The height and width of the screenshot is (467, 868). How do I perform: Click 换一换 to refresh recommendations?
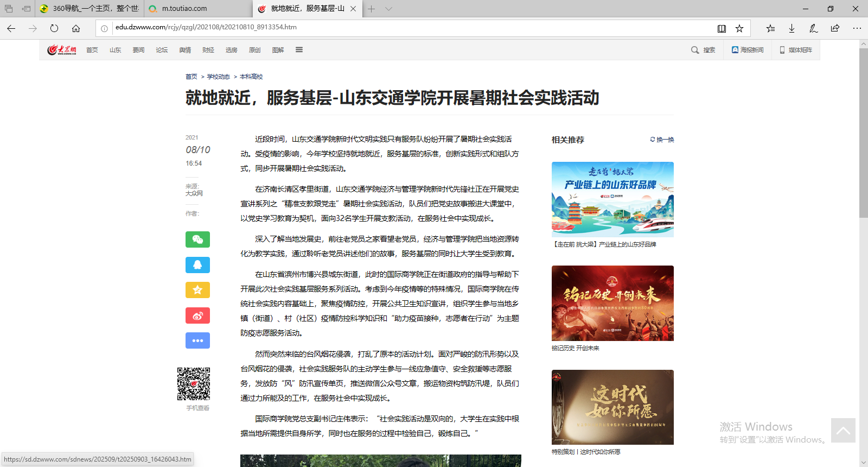pos(662,140)
